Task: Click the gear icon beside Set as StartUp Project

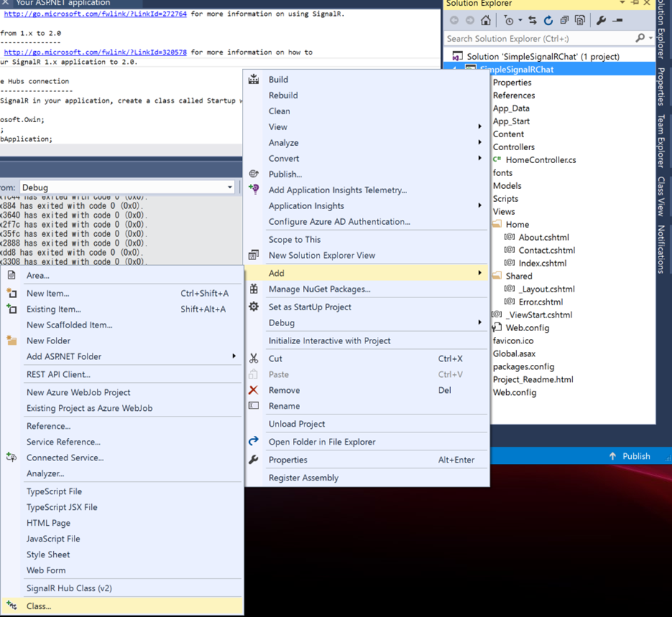Action: pyautogui.click(x=253, y=307)
